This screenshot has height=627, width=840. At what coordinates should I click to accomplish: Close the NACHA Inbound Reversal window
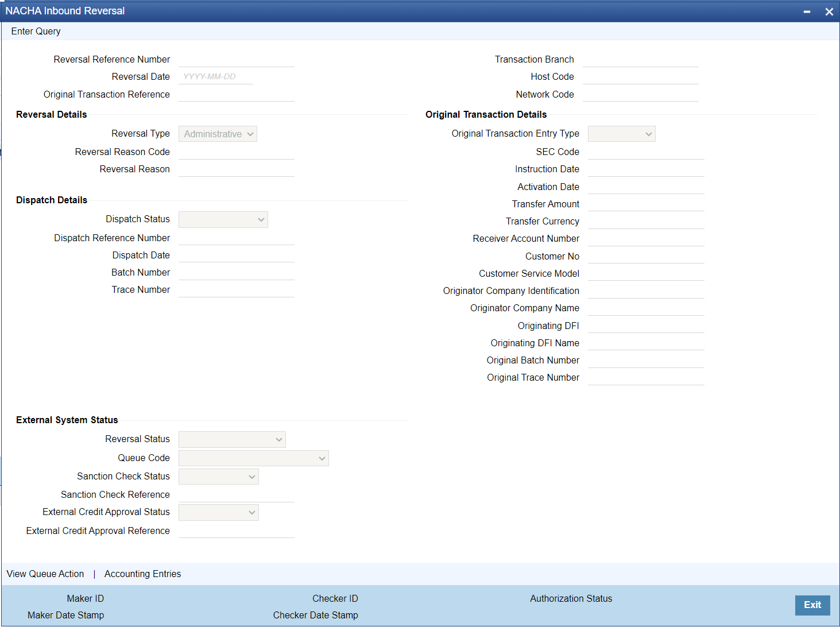coord(829,11)
